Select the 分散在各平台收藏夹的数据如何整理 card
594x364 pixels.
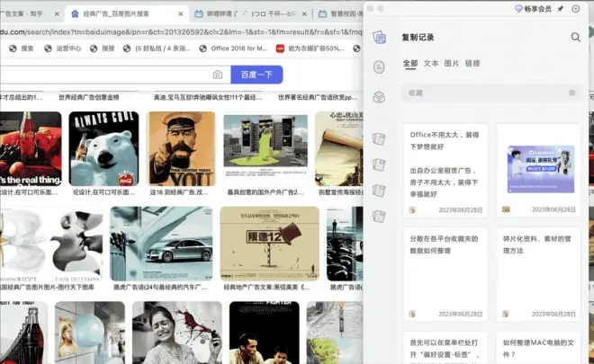pos(445,274)
